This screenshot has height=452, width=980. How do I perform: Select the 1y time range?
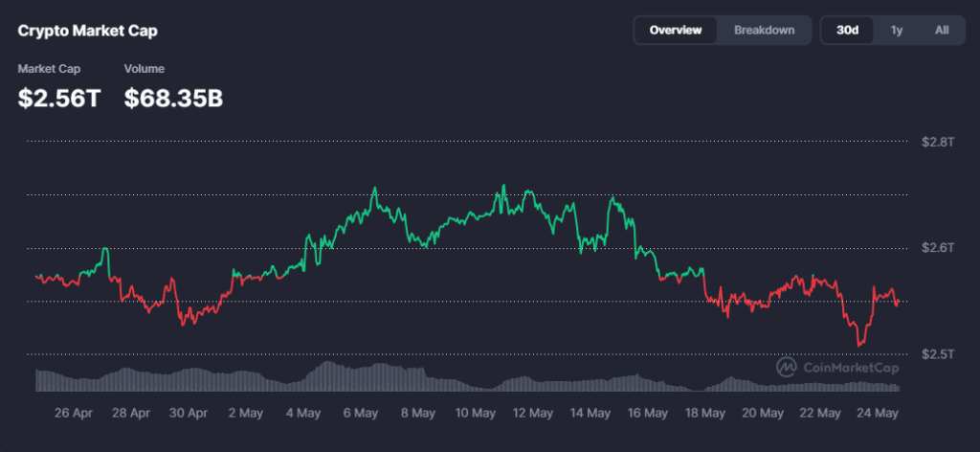click(896, 30)
